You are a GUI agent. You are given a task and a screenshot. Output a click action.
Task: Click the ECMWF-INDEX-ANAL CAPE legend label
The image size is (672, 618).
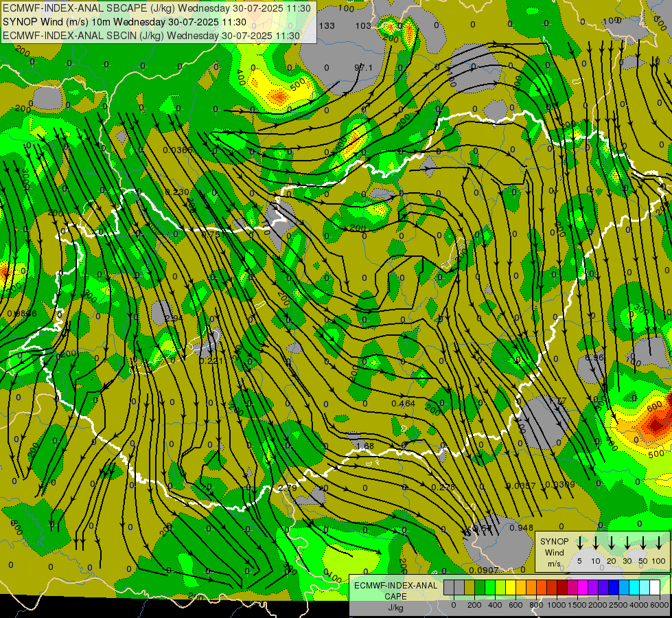click(395, 591)
